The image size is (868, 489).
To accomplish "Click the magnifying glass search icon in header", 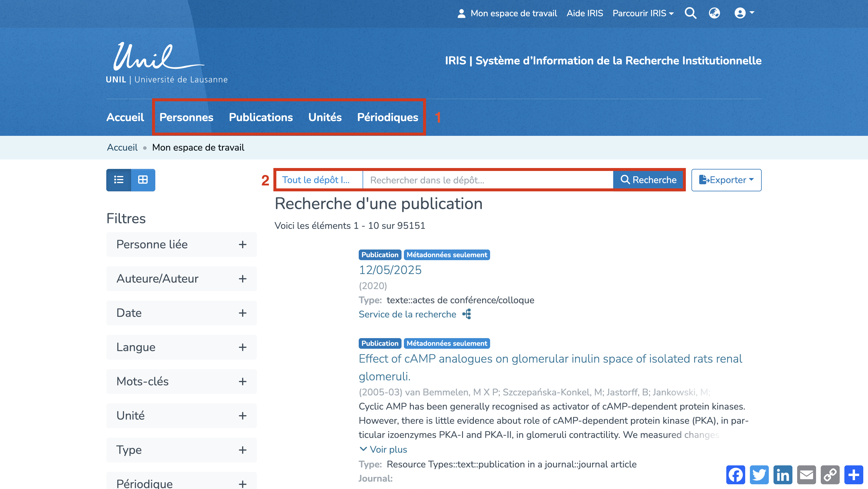I will point(690,13).
